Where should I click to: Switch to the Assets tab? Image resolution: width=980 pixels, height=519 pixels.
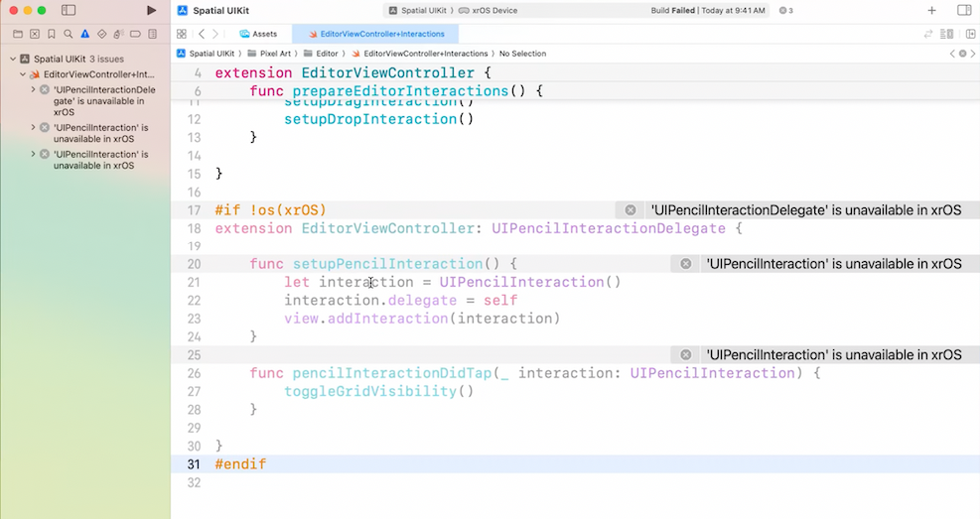pyautogui.click(x=259, y=34)
